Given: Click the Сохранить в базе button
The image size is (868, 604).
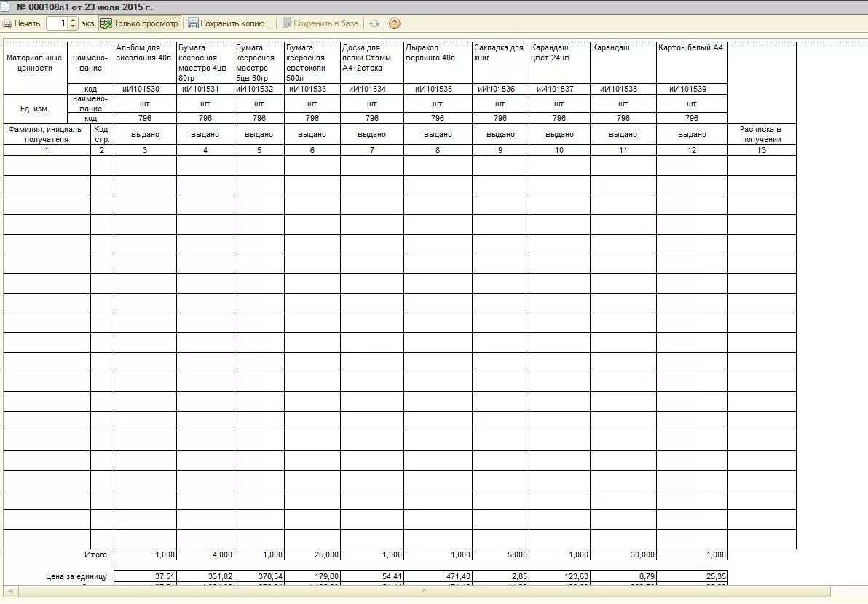Looking at the screenshot, I should 320,24.
